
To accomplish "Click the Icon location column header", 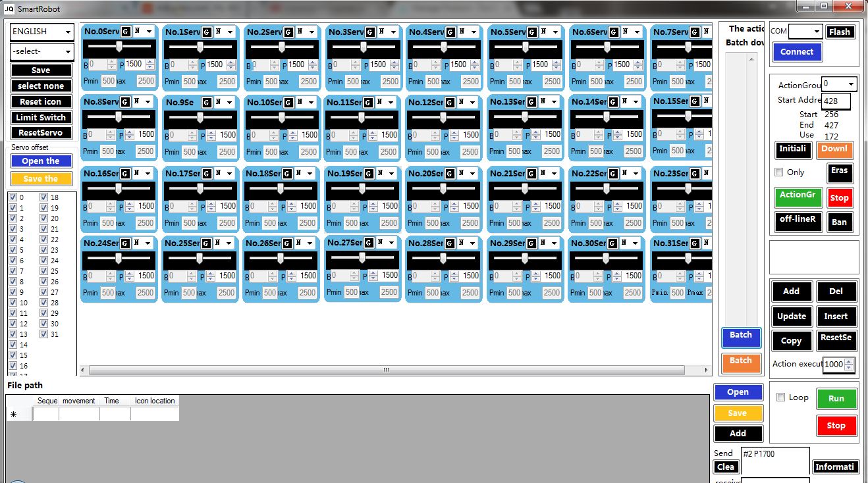I will point(155,401).
